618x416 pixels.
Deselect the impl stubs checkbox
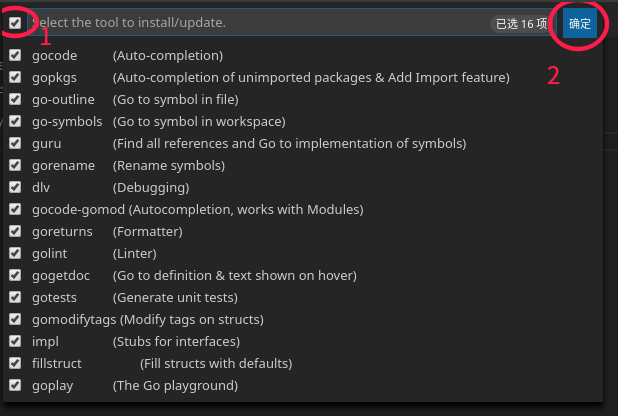point(15,341)
